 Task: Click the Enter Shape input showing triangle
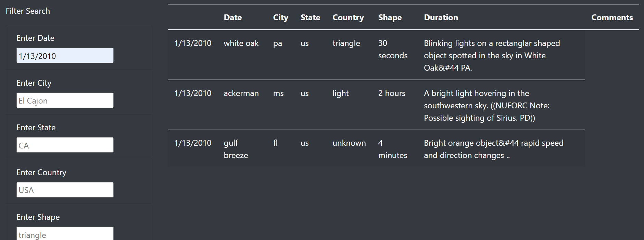(65, 234)
